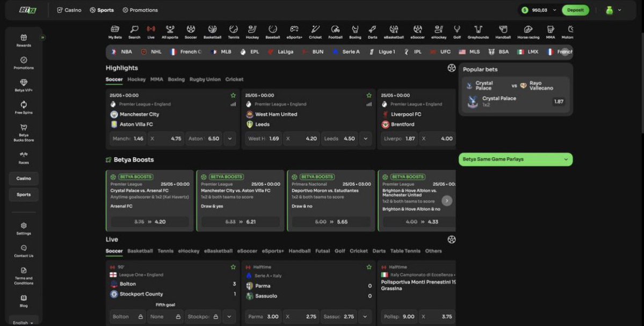
Task: Open Free Spins in sidebar
Action: 24,107
